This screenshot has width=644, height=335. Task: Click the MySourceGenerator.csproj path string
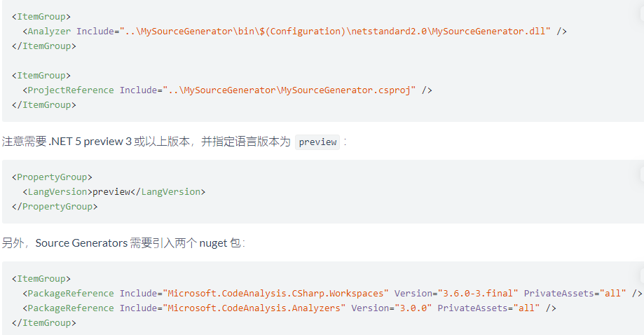289,90
